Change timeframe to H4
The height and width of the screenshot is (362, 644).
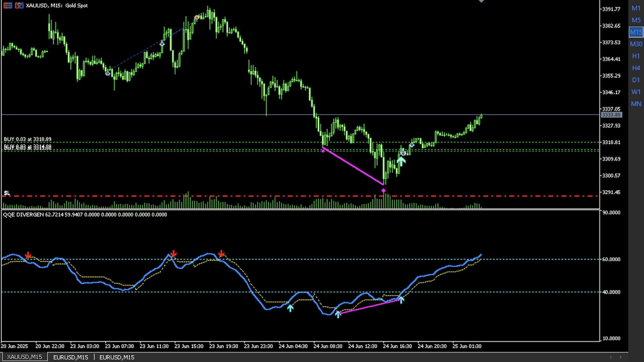pos(636,68)
